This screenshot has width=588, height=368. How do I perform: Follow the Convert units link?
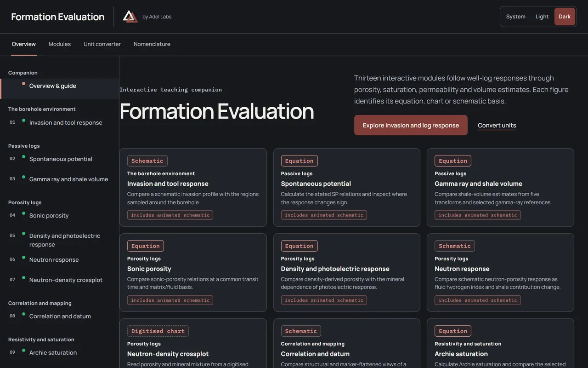(497, 125)
